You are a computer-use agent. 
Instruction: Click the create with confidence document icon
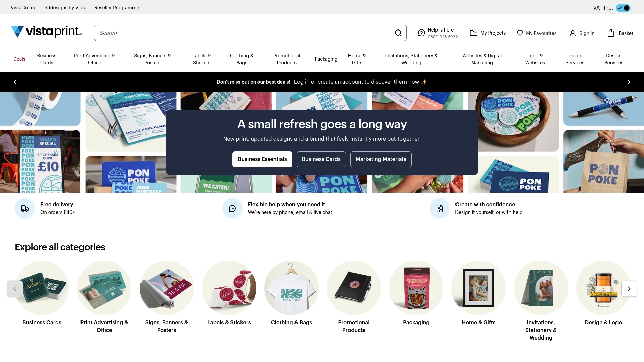click(440, 208)
